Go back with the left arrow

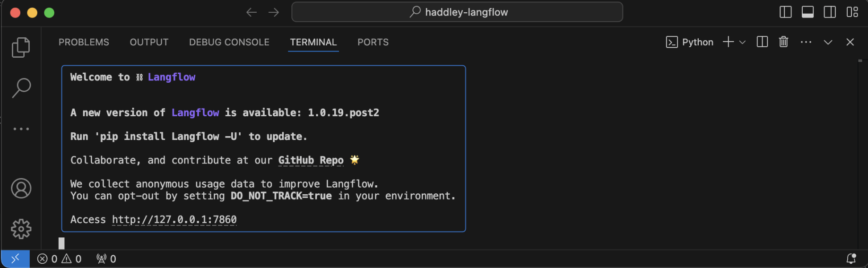tap(252, 12)
